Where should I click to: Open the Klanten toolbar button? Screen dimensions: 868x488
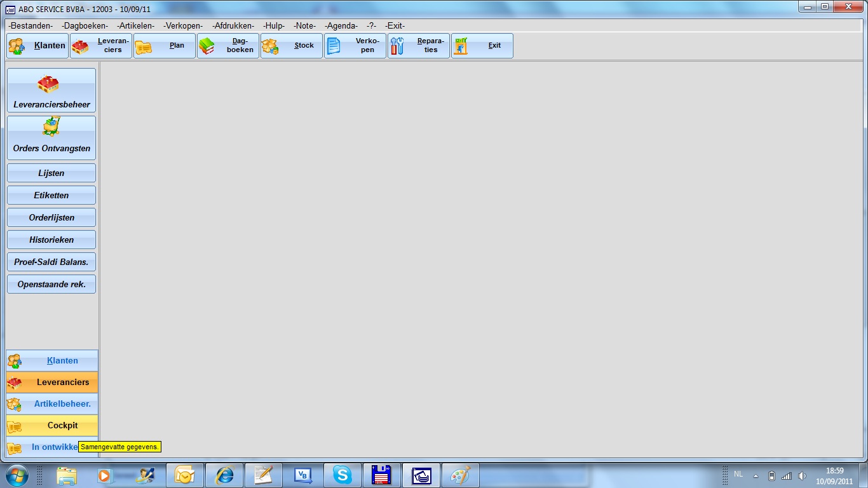(x=37, y=46)
